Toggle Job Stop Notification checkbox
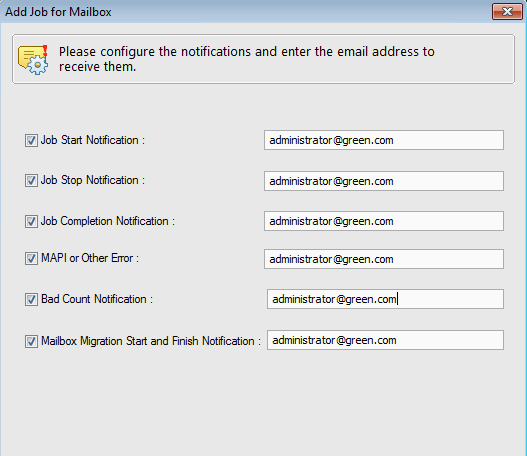The image size is (527, 456). [x=31, y=180]
